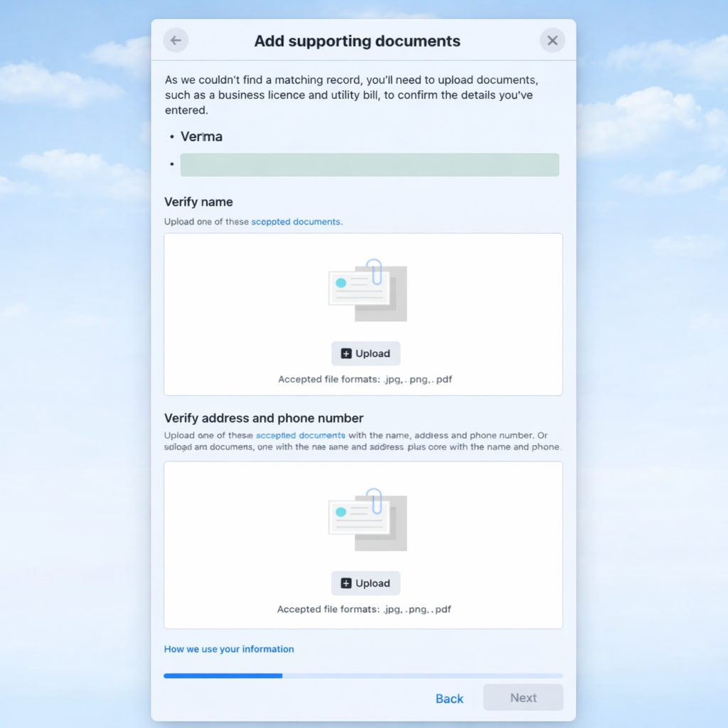
Task: Click the document paperclip illustration under Verify name
Action: 368,290
